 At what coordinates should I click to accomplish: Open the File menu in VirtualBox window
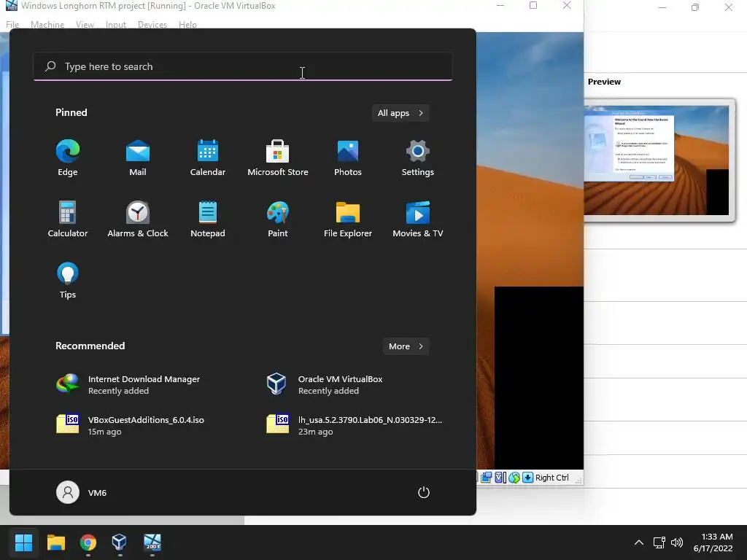click(12, 24)
